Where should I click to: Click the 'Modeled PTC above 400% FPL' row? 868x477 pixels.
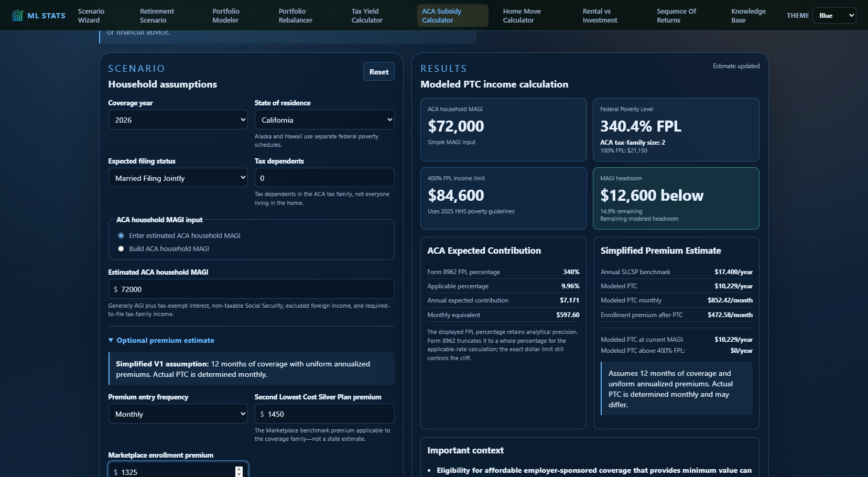[x=677, y=351]
